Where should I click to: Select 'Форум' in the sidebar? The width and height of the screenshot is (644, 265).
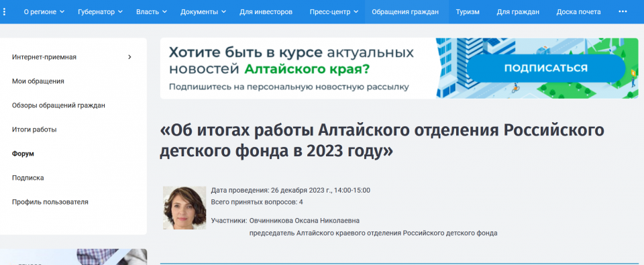click(x=23, y=154)
